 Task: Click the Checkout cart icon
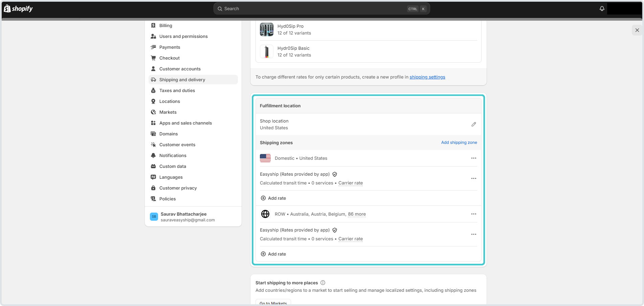153,58
